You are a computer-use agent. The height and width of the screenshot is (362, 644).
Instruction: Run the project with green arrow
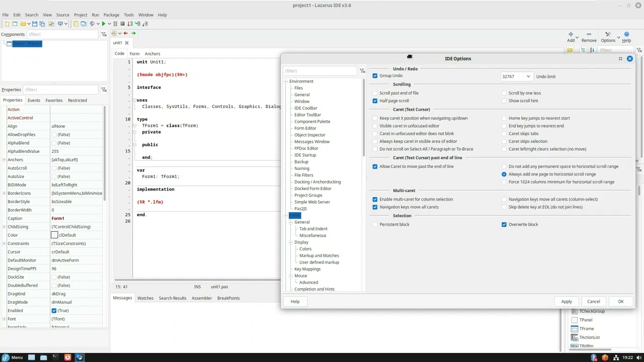pos(104,24)
